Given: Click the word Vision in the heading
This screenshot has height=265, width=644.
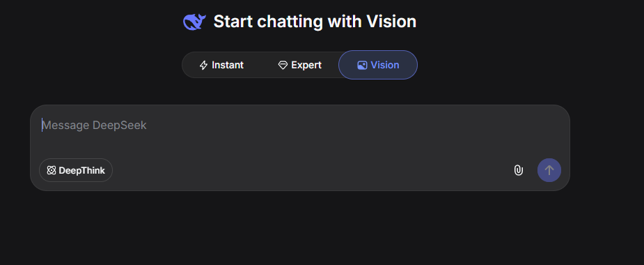Looking at the screenshot, I should pyautogui.click(x=391, y=22).
